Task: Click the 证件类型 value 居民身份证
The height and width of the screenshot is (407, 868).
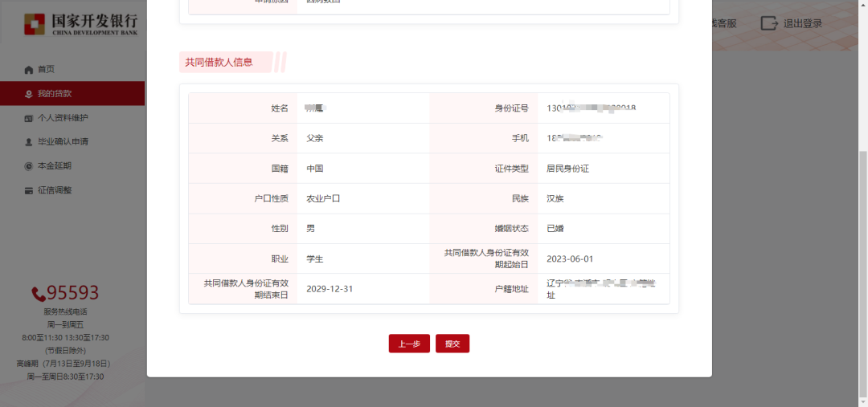Action: pos(567,169)
